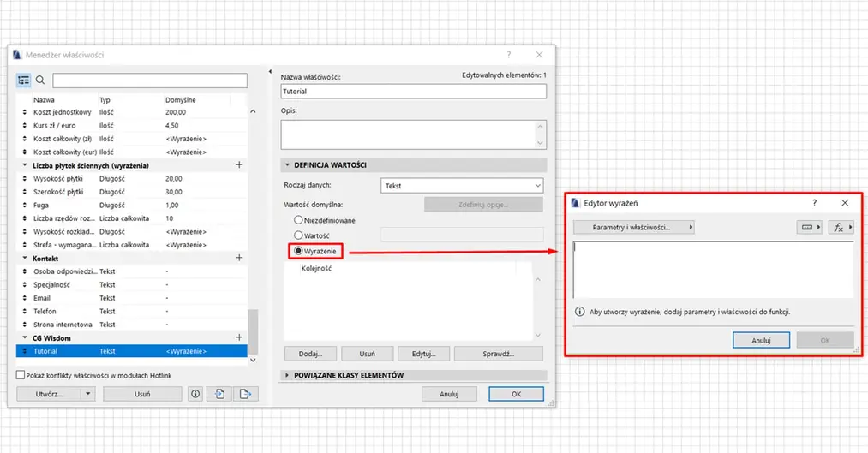Image resolution: width=868 pixels, height=453 pixels.
Task: Open Rodzaj danych dropdown showing Tekst
Action: click(x=462, y=186)
